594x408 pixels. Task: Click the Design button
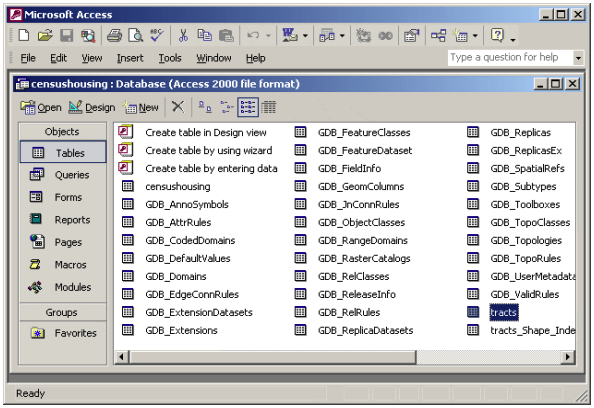pyautogui.click(x=92, y=107)
